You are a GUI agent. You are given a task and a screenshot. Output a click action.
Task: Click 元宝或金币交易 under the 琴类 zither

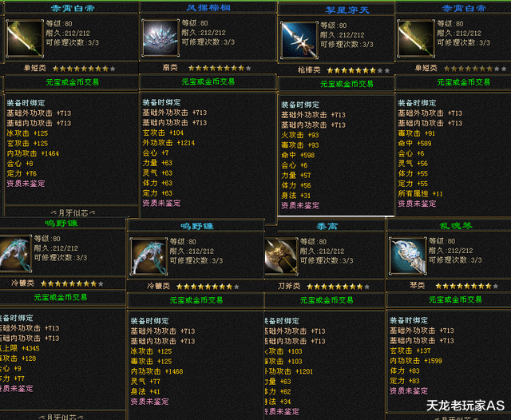pos(455,299)
